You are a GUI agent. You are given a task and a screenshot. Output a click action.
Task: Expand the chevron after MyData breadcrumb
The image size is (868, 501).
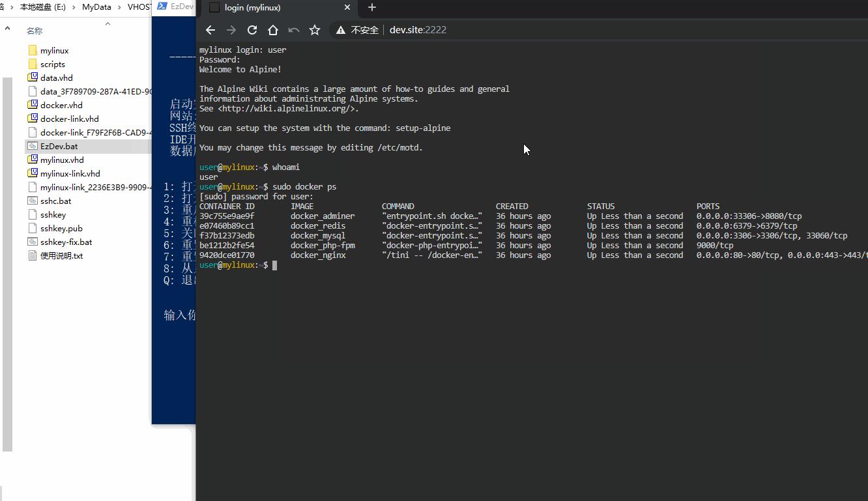[119, 7]
